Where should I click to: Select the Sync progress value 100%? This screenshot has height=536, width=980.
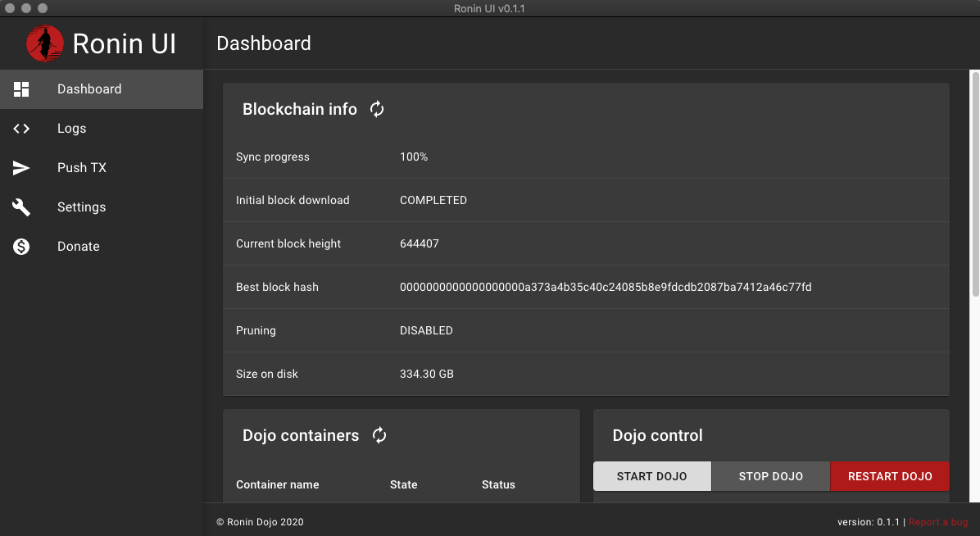tap(414, 157)
